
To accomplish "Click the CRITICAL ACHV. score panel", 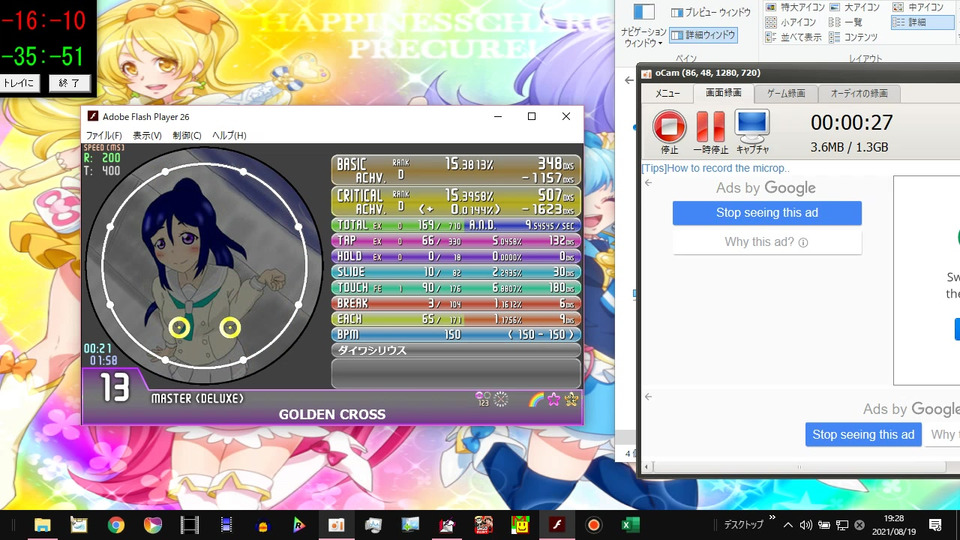I will (x=456, y=201).
